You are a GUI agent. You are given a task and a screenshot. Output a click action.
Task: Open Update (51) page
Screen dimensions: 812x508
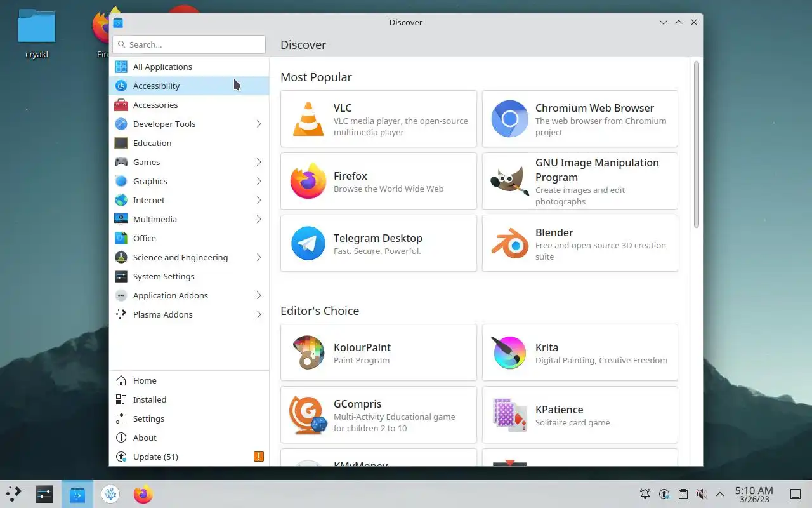pos(189,457)
